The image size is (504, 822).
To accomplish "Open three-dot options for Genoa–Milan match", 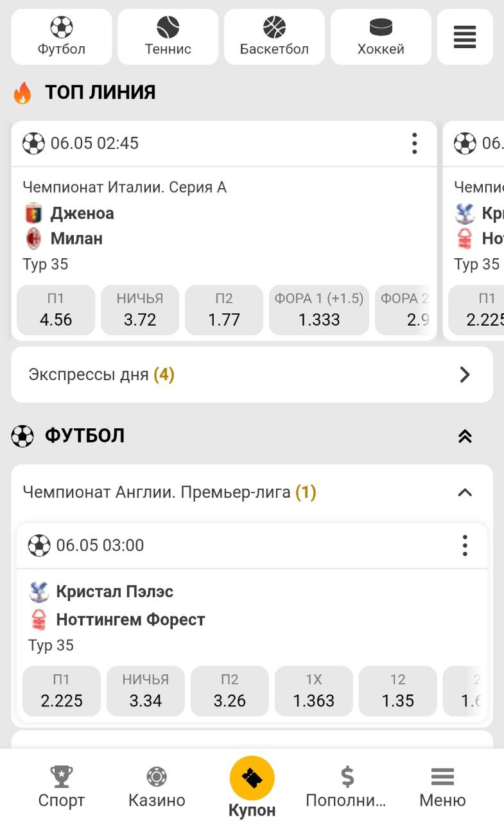I will tap(415, 143).
